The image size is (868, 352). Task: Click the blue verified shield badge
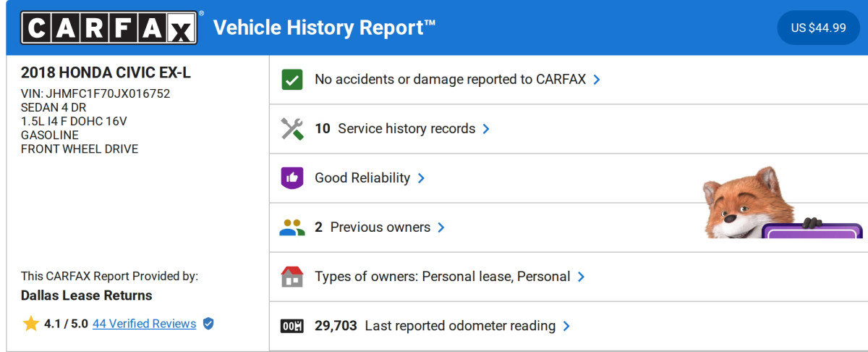208,324
